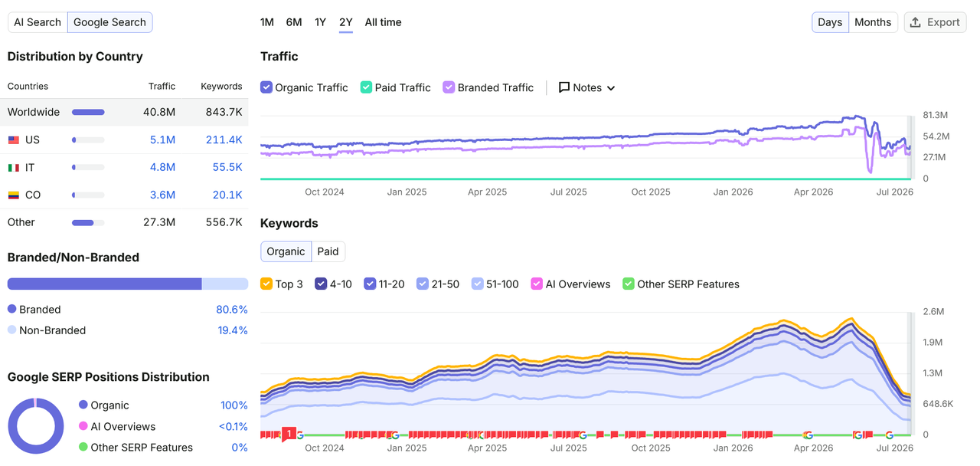Click the Organic 100% link

point(234,405)
